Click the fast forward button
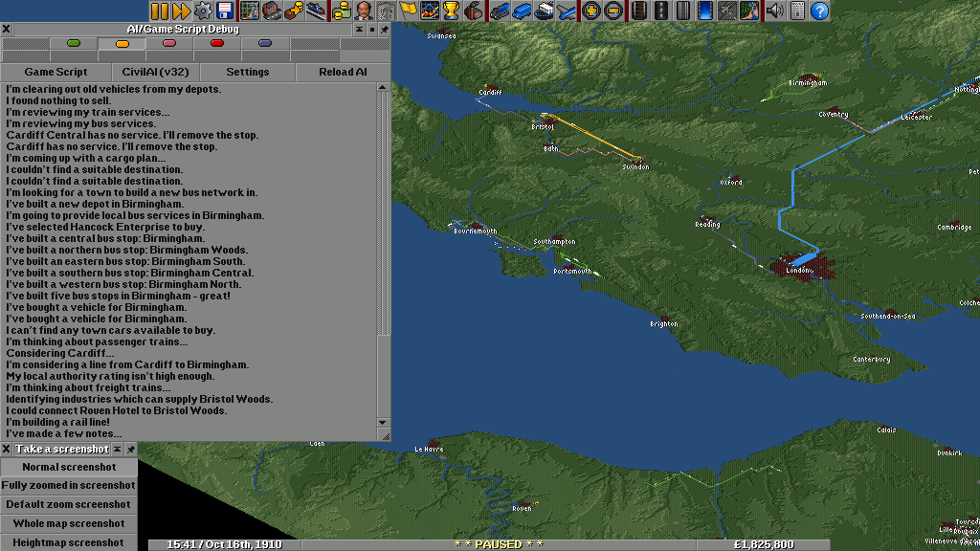This screenshot has height=551, width=980. tap(181, 11)
